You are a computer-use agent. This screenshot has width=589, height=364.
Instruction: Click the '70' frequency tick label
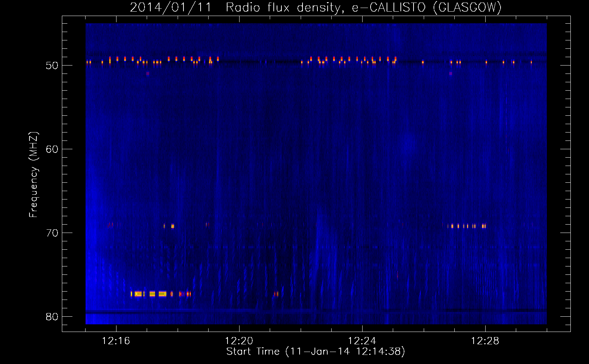(52, 233)
